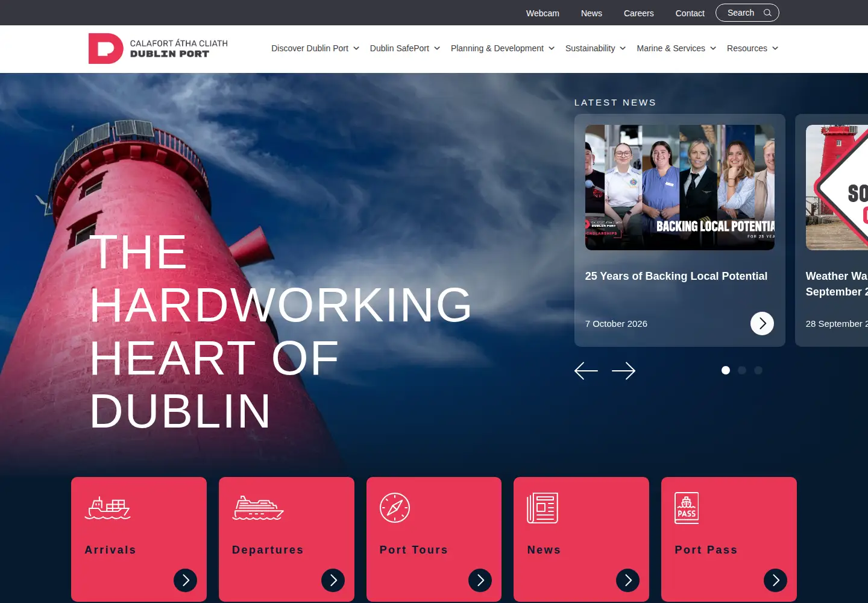The height and width of the screenshot is (603, 868).
Task: Go to next news slide arrow
Action: [623, 371]
